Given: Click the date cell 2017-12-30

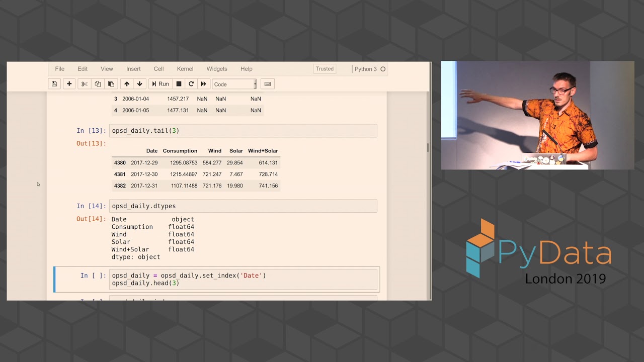Looking at the screenshot, I should pyautogui.click(x=144, y=174).
